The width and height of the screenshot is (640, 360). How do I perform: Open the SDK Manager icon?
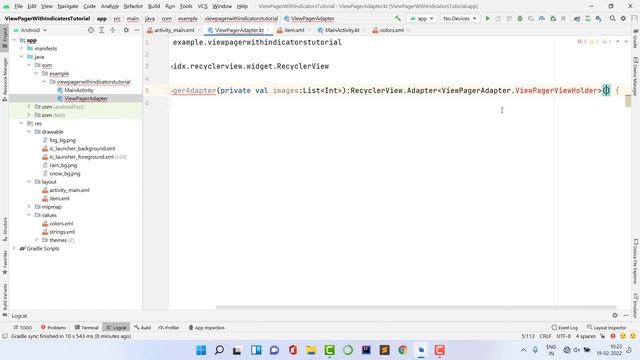(598, 18)
